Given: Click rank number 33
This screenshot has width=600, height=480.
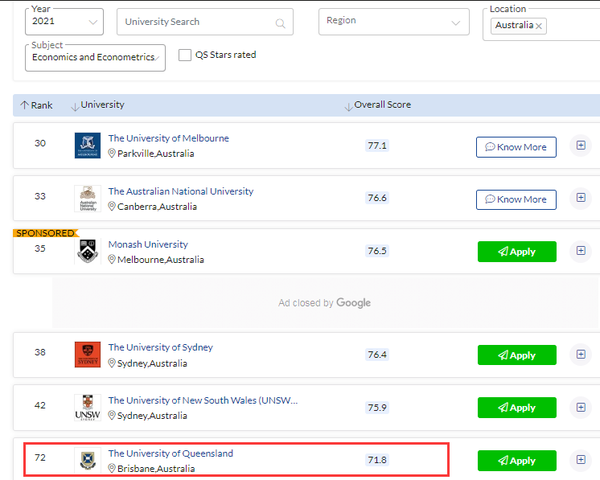Looking at the screenshot, I should tap(40, 196).
